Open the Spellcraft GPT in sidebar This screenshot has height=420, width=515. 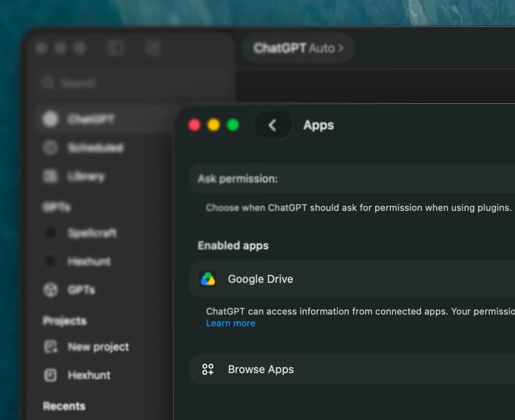click(92, 233)
